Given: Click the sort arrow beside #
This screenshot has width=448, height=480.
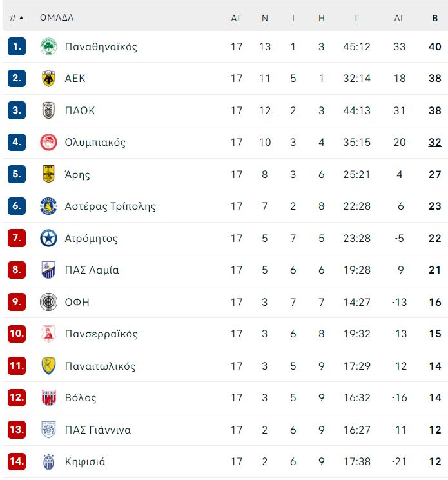Looking at the screenshot, I should 21,18.
